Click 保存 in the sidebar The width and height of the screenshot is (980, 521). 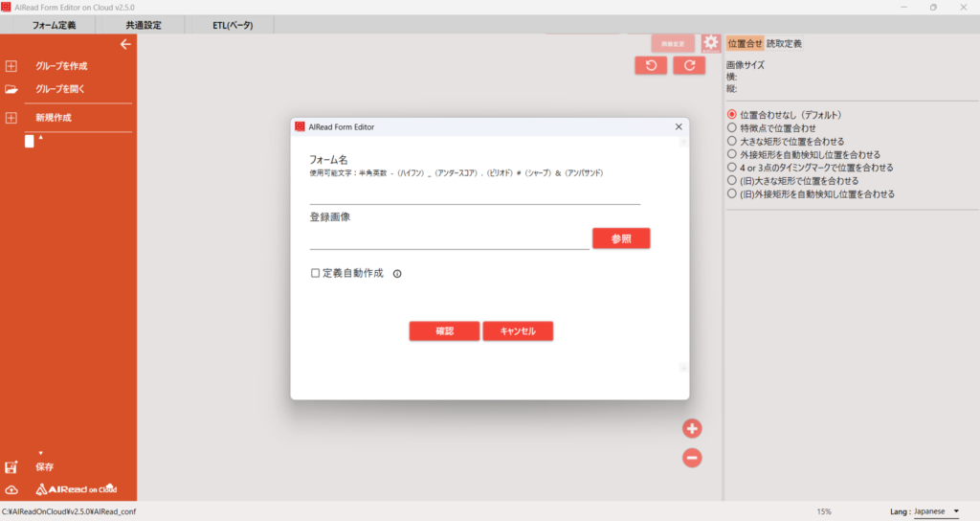point(44,466)
